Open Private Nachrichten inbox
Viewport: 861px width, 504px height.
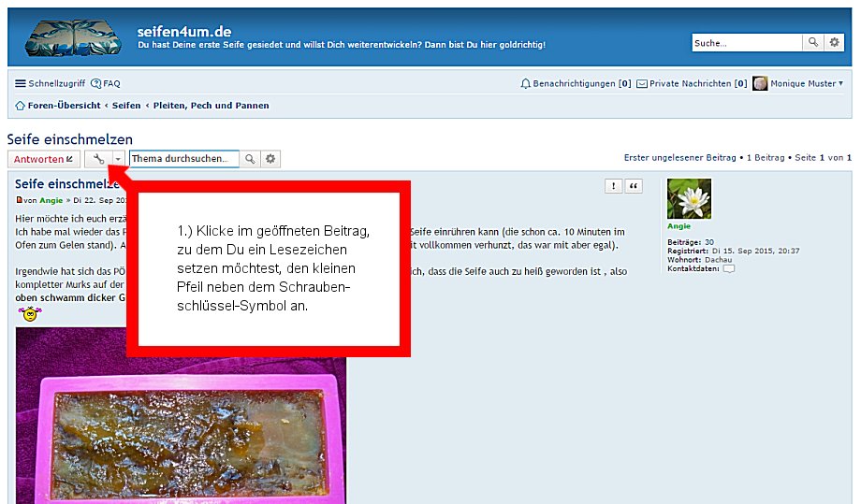pos(691,83)
